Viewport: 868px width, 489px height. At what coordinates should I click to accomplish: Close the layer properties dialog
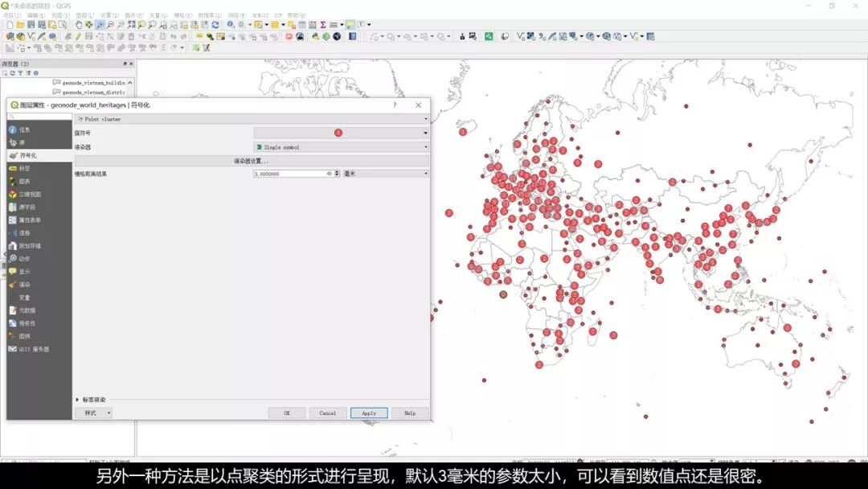[x=419, y=105]
